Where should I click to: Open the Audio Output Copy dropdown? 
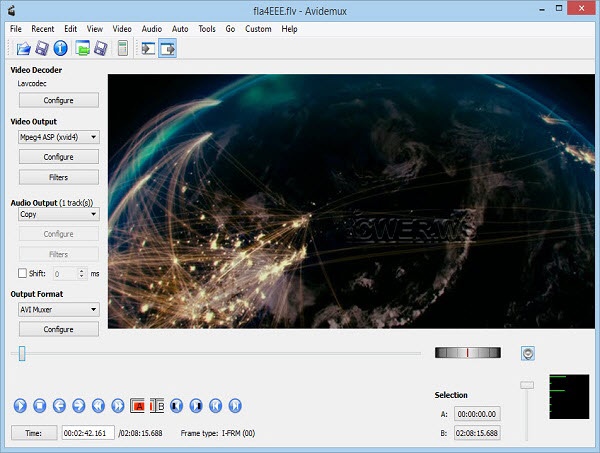[x=58, y=214]
